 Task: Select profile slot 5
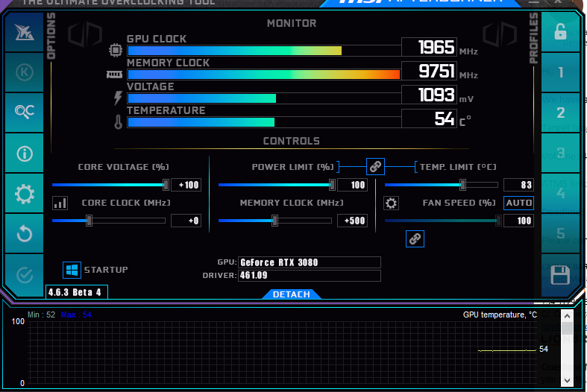click(560, 233)
